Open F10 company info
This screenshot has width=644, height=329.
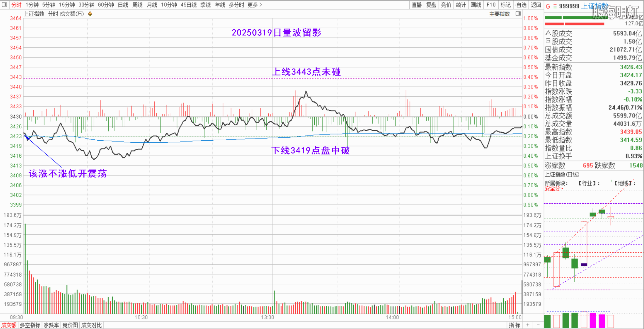click(x=491, y=5)
